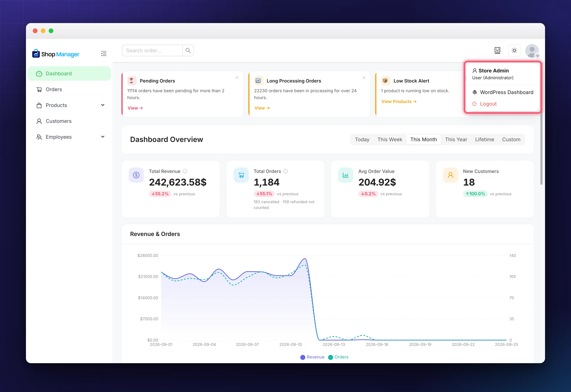The height and width of the screenshot is (392, 571).
Task: Click the Total Orders cart icon
Action: point(241,175)
